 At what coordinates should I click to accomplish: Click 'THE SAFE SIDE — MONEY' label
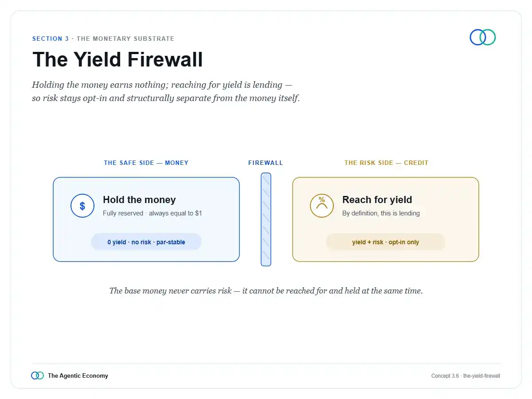pos(146,163)
